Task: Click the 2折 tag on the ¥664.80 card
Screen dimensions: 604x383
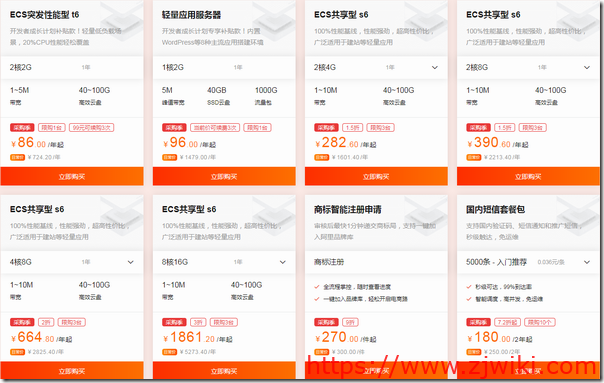Action: pyautogui.click(x=46, y=322)
